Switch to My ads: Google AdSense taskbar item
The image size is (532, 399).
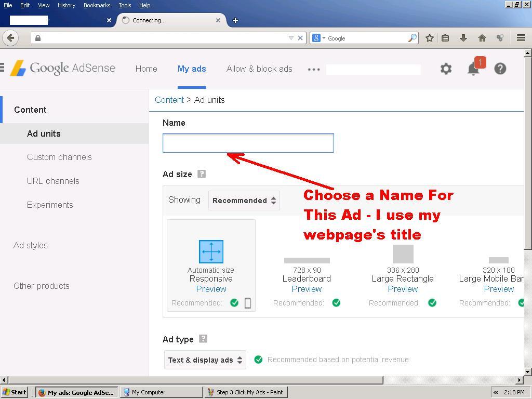tap(77, 392)
